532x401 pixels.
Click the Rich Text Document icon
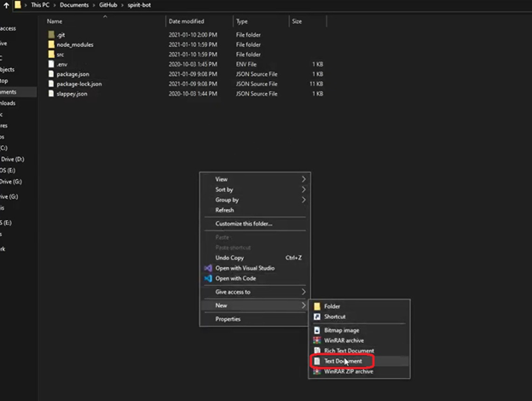(x=317, y=351)
